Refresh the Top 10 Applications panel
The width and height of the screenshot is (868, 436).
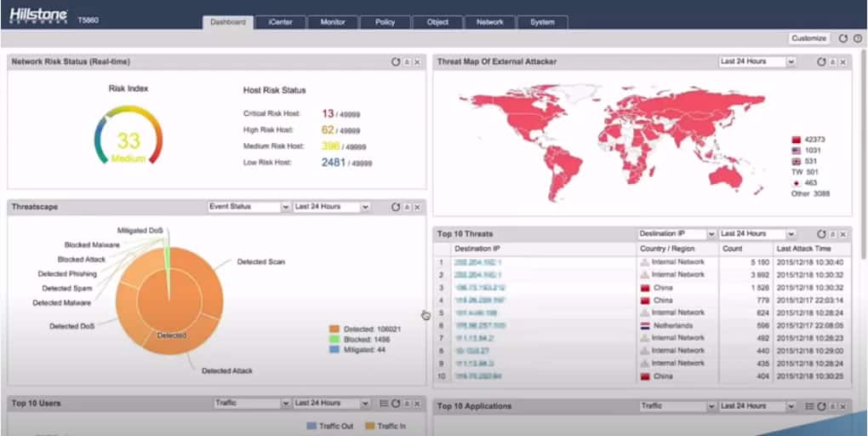(821, 406)
